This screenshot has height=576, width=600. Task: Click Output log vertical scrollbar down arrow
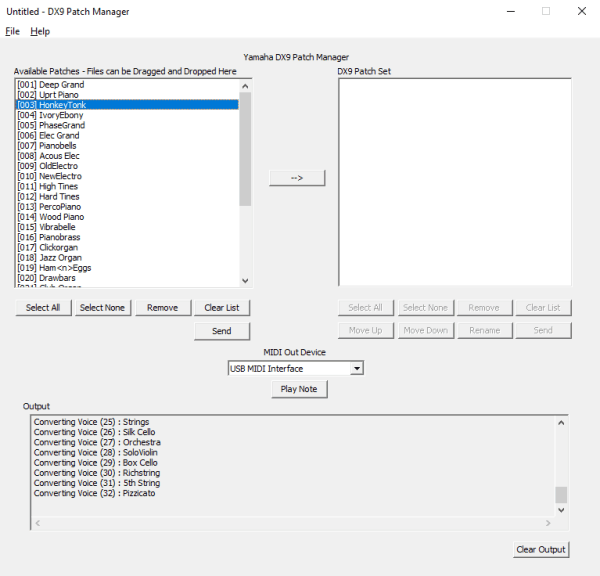coord(561,510)
